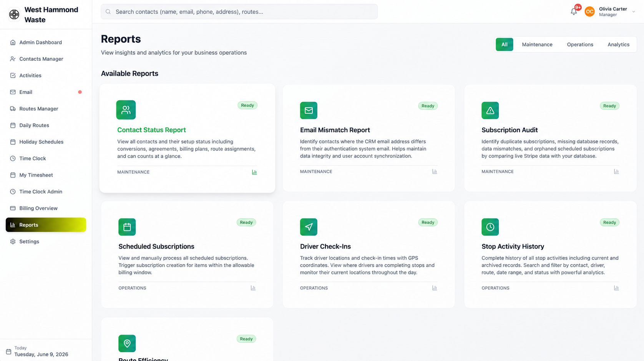Click the West Hammond Waste logo icon
Image resolution: width=644 pixels, height=361 pixels.
click(14, 15)
